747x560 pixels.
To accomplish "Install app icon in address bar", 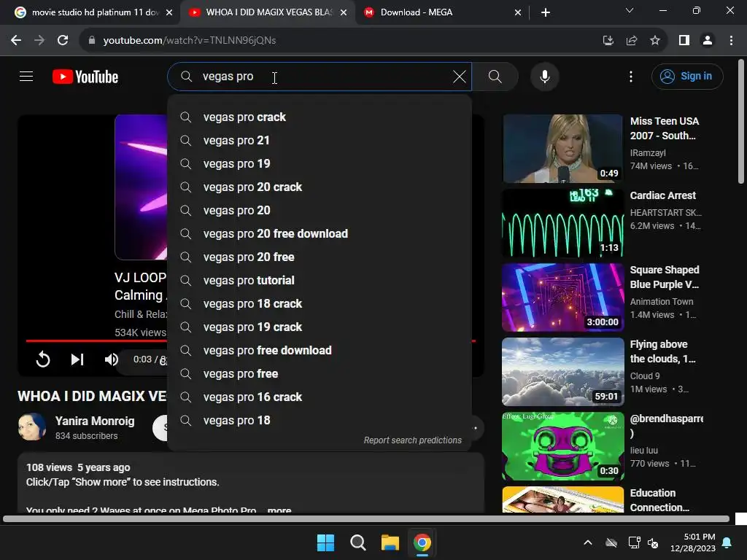I will coord(608,41).
